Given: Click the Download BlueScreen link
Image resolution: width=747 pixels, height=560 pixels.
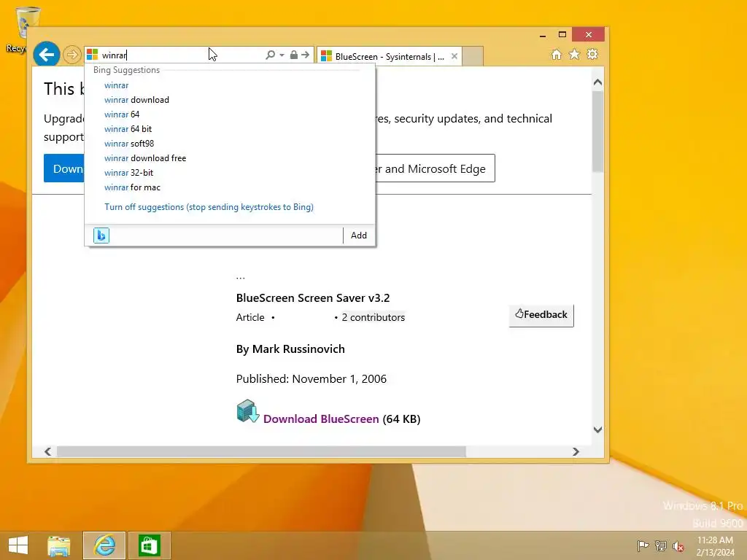Looking at the screenshot, I should (x=321, y=419).
